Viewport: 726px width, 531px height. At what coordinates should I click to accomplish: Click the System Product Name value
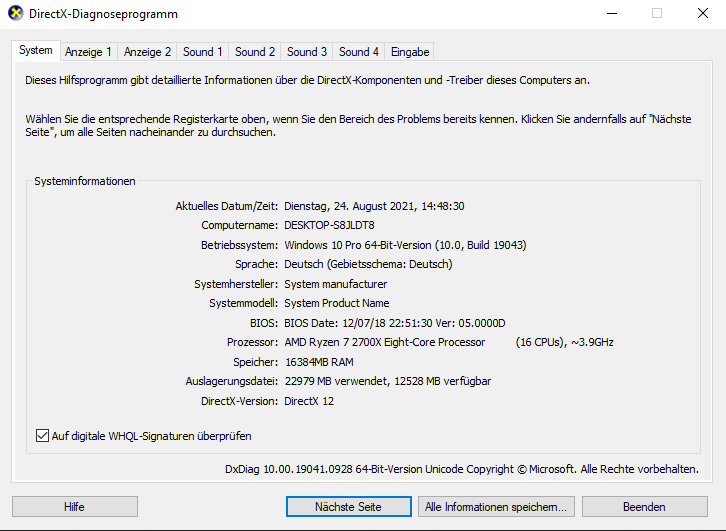click(x=337, y=303)
